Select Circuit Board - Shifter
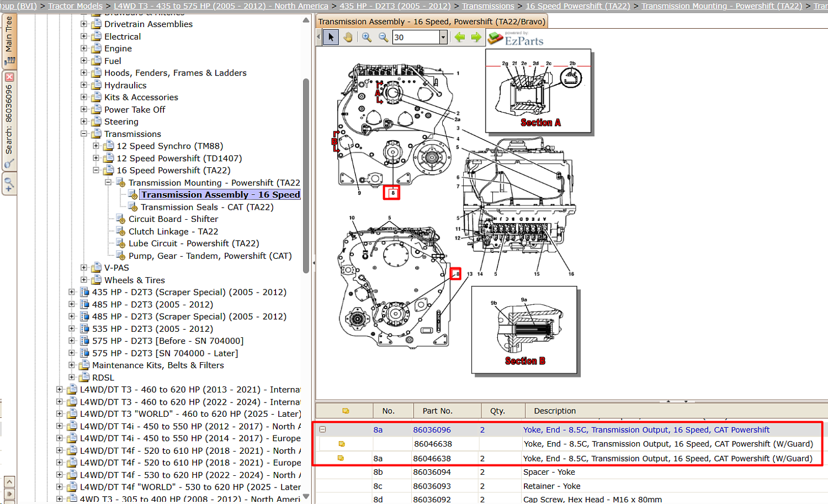 (173, 219)
